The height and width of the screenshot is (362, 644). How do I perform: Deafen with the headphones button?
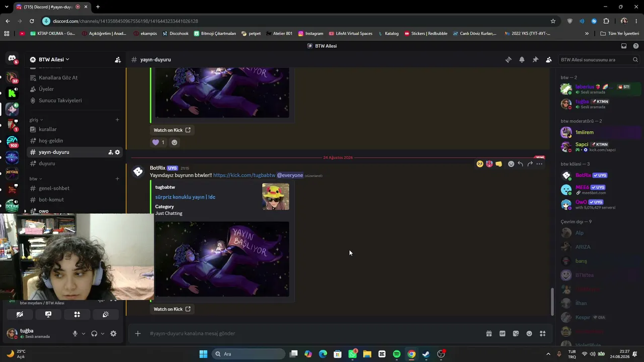(94, 333)
